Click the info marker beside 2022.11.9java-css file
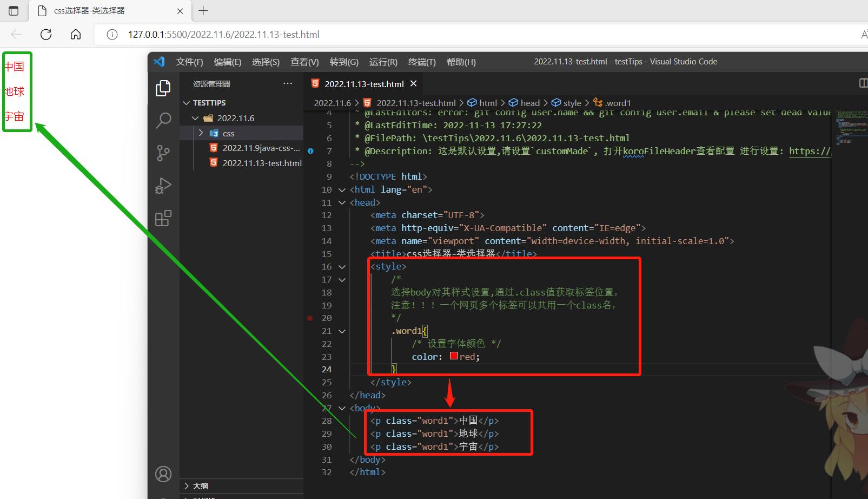This screenshot has height=499, width=868. [310, 151]
